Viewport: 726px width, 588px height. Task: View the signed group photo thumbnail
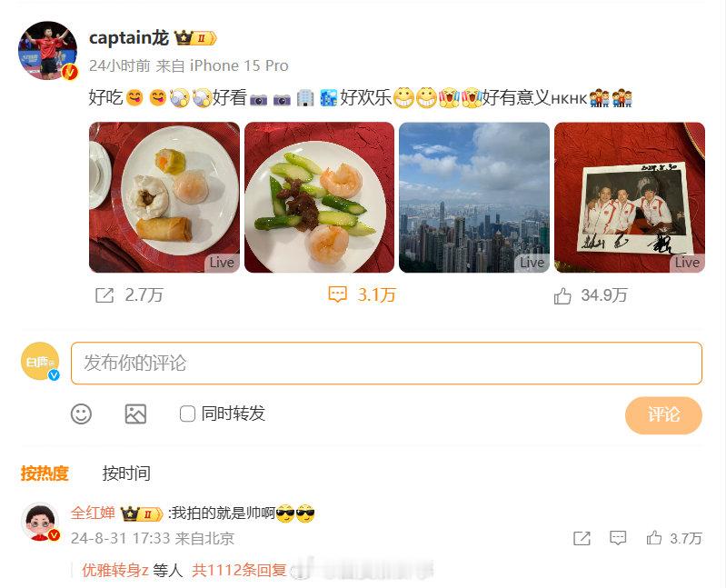coord(630,197)
